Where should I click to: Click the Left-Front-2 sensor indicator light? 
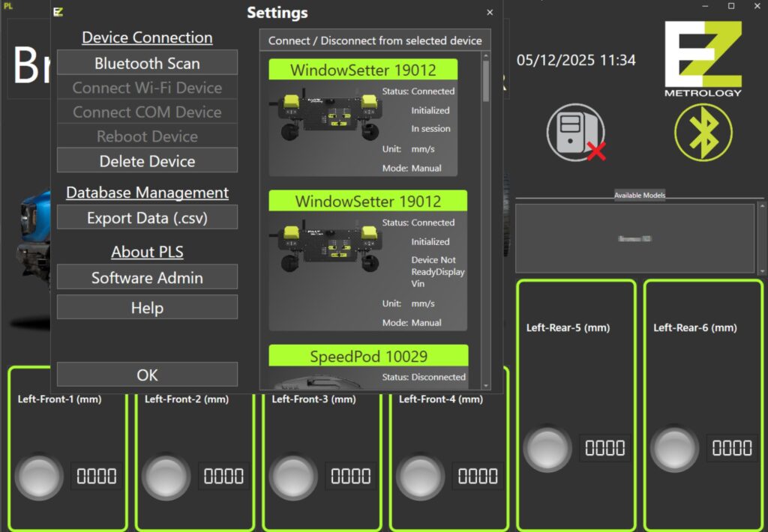tap(166, 477)
